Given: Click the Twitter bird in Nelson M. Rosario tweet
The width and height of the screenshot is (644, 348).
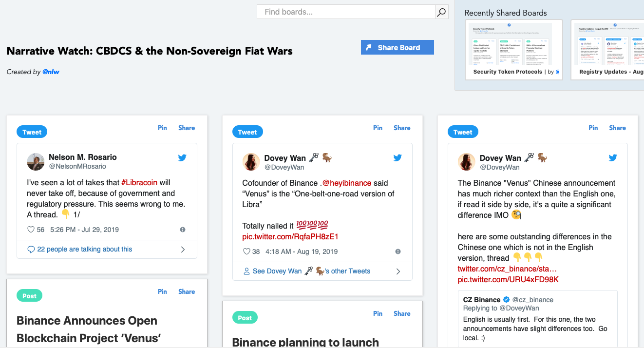Looking at the screenshot, I should point(182,158).
